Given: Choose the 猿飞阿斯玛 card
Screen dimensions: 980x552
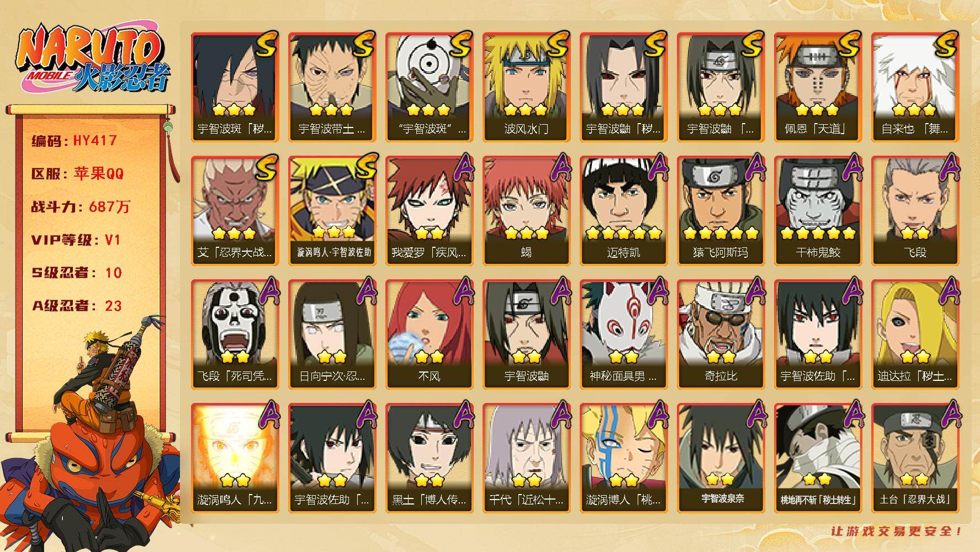Looking at the screenshot, I should pos(721,210).
